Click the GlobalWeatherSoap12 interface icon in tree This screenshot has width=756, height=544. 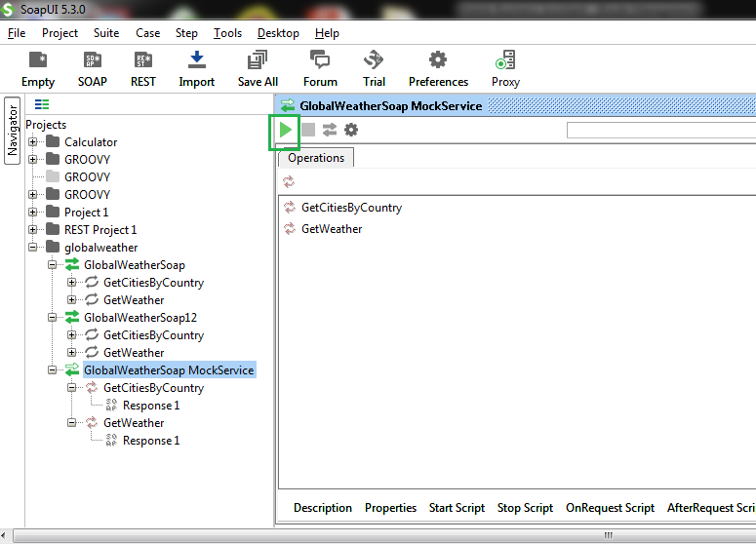[x=72, y=317]
